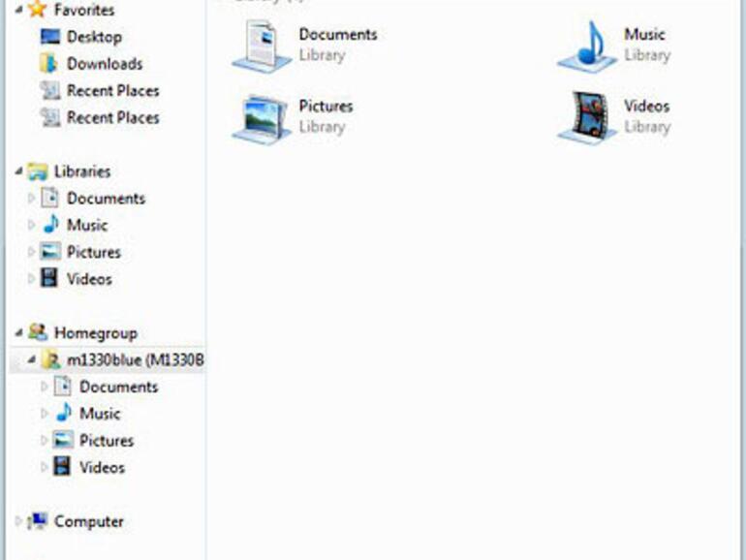The width and height of the screenshot is (746, 560).
Task: Expand Music under m1330blue
Action: click(45, 413)
